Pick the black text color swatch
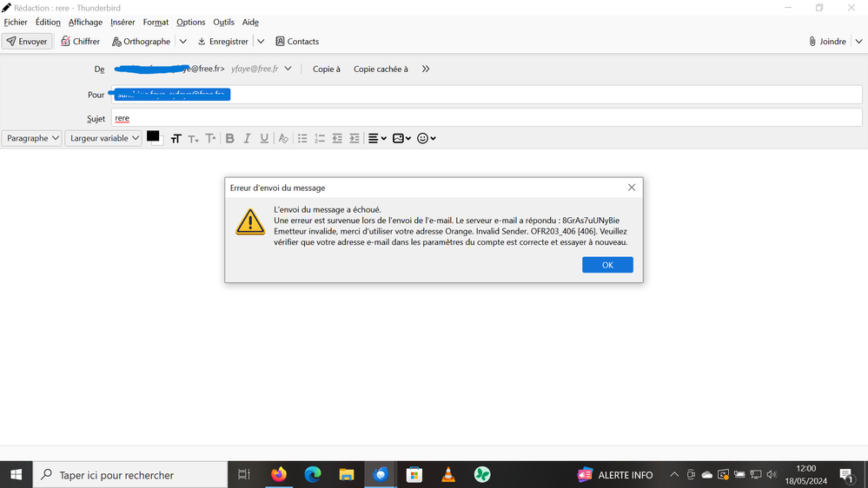 (153, 136)
